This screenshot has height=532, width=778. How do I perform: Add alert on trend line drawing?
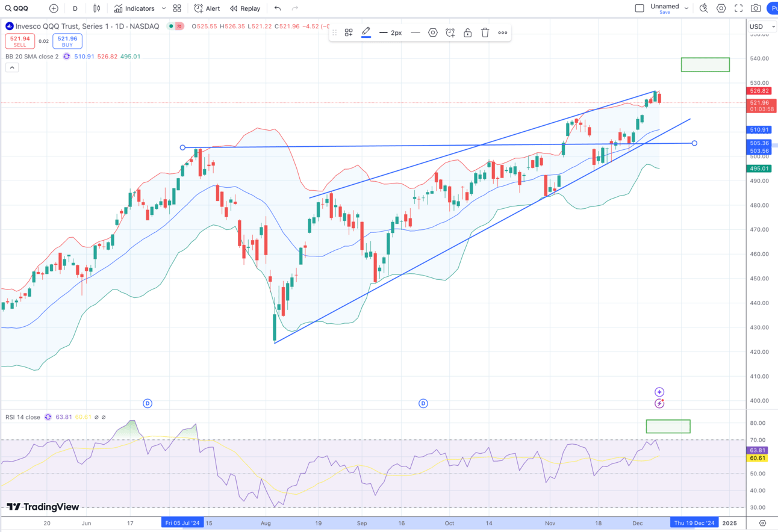(450, 32)
